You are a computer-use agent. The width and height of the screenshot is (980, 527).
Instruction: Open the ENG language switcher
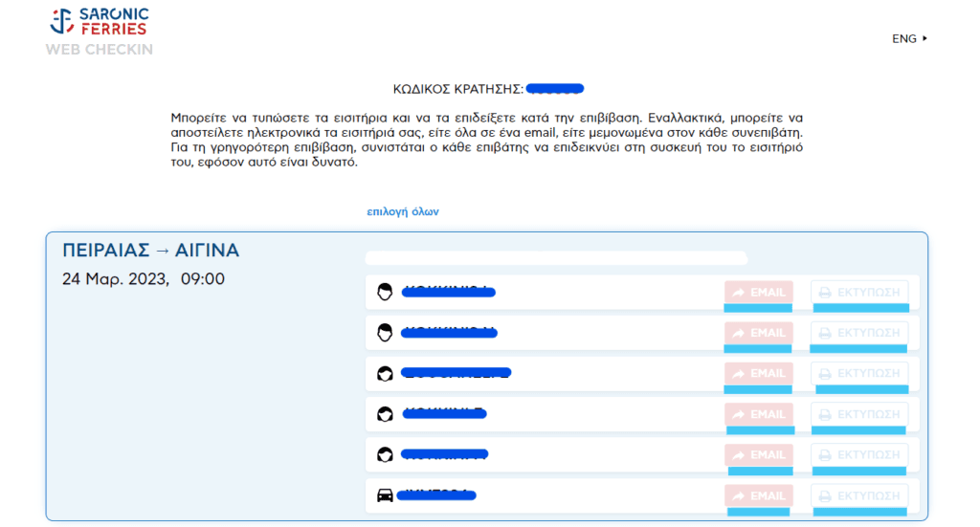click(x=909, y=39)
